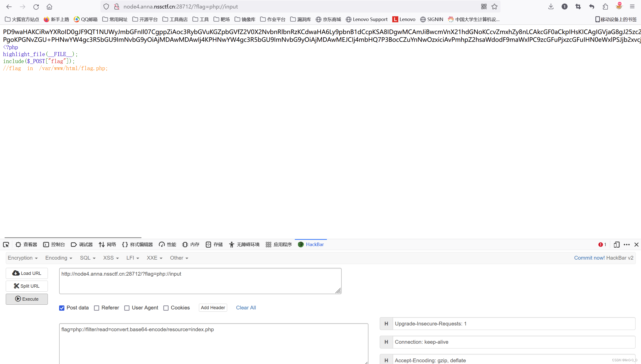This screenshot has height=364, width=641.
Task: Open the QR code icon in the address bar
Action: tap(484, 7)
